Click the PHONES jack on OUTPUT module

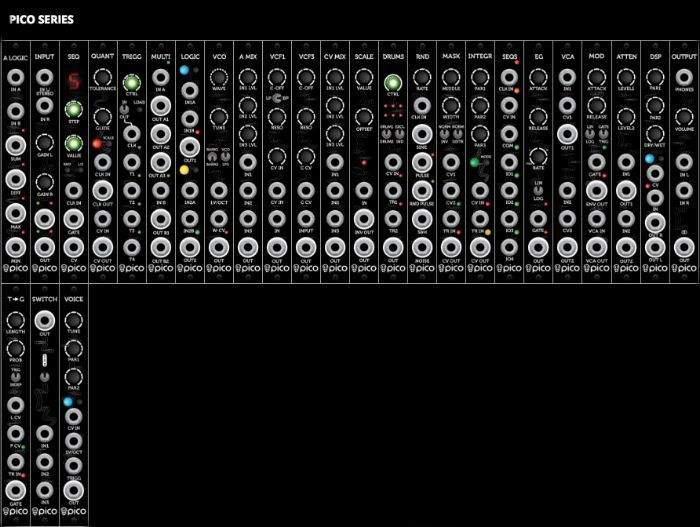pyautogui.click(x=684, y=76)
